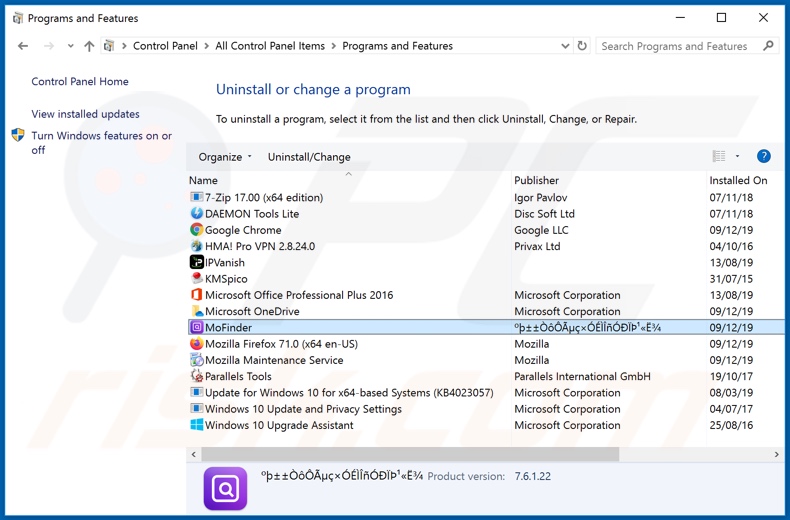Click Windows 10 Update and Privacy icon

[x=196, y=409]
